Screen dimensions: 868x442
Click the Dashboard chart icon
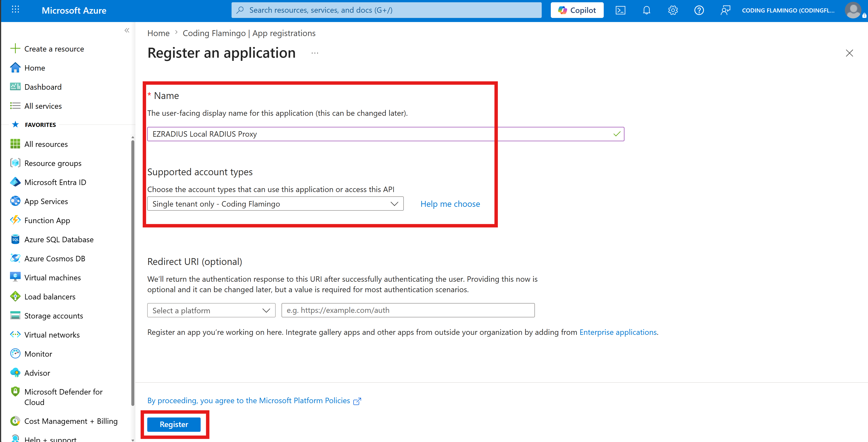(x=15, y=87)
